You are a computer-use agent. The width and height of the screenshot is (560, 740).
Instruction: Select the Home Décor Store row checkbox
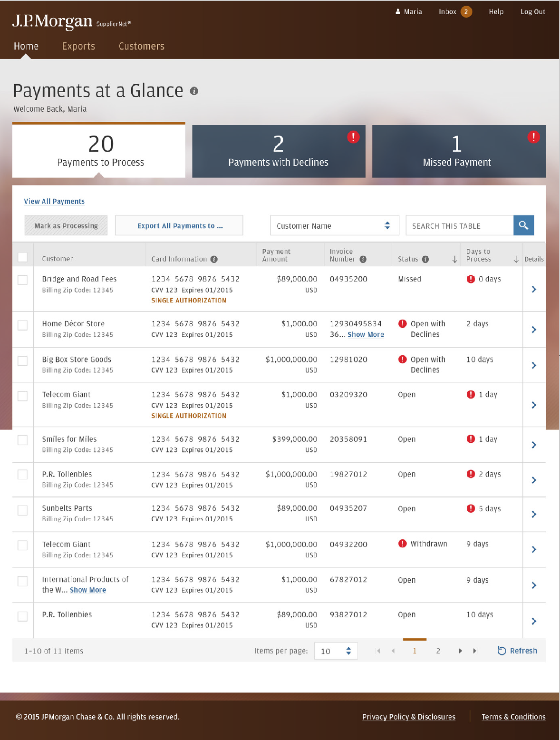tap(22, 325)
